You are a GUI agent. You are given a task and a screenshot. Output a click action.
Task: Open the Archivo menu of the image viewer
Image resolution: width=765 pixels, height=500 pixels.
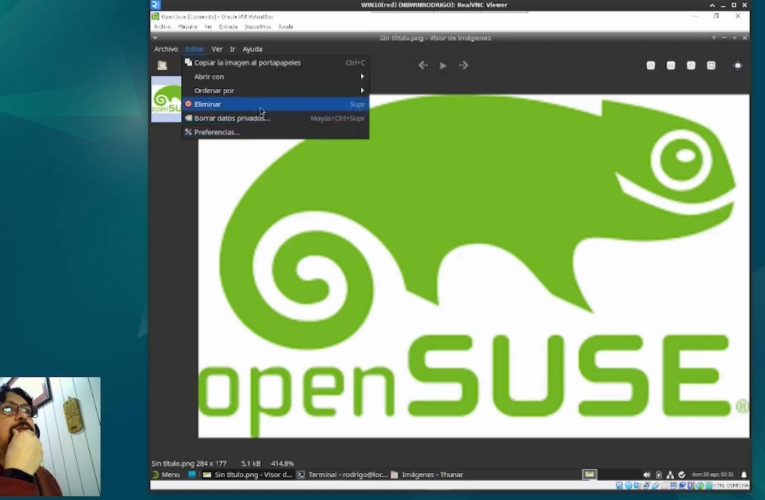(x=166, y=49)
